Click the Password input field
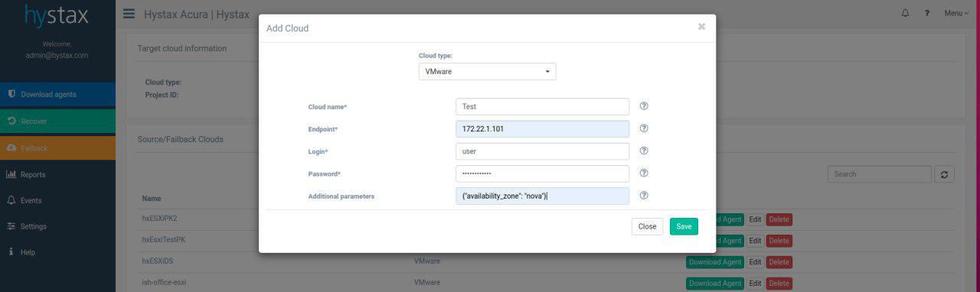 (x=542, y=173)
